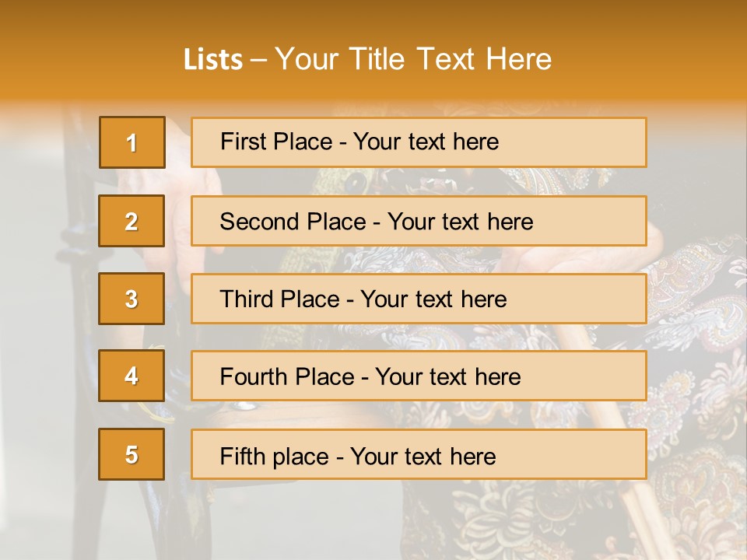
Task: Select the orange box numbered 2
Action: pyautogui.click(x=132, y=221)
